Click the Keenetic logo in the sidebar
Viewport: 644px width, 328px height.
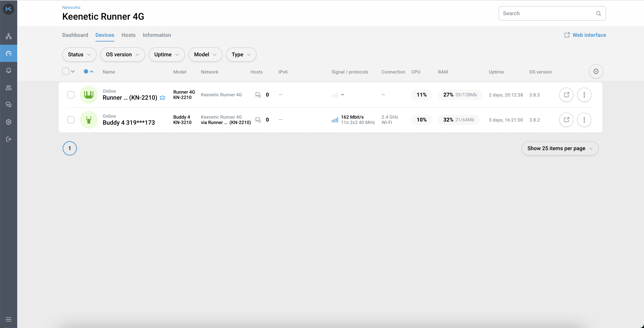(x=8, y=9)
